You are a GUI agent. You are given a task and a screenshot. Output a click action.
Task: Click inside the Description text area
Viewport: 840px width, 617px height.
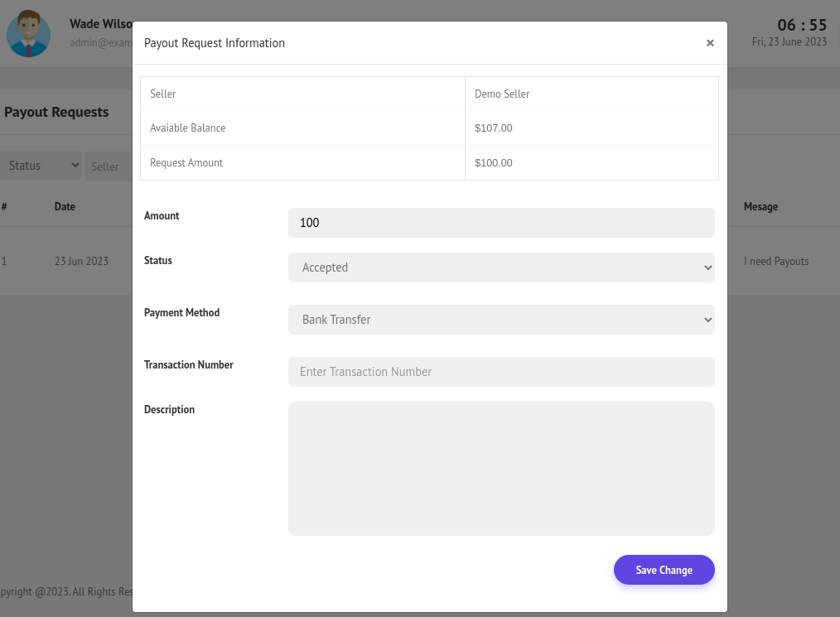coord(500,468)
